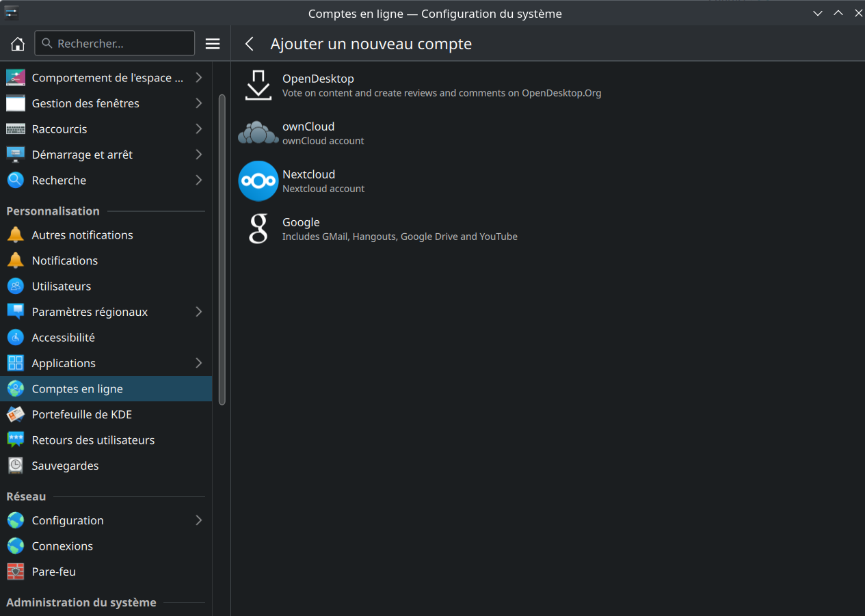The width and height of the screenshot is (865, 616).
Task: Click the ownCloud cloud icon
Action: click(258, 133)
